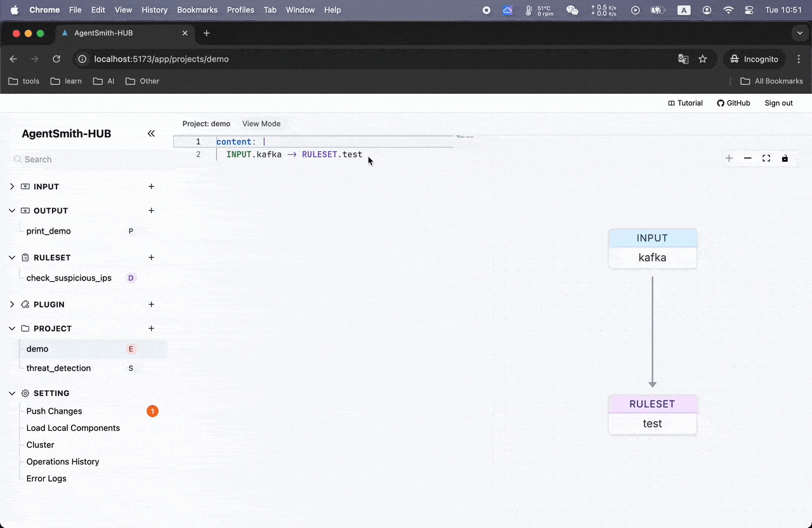Select the threat_detection project
812x528 pixels.
click(58, 368)
